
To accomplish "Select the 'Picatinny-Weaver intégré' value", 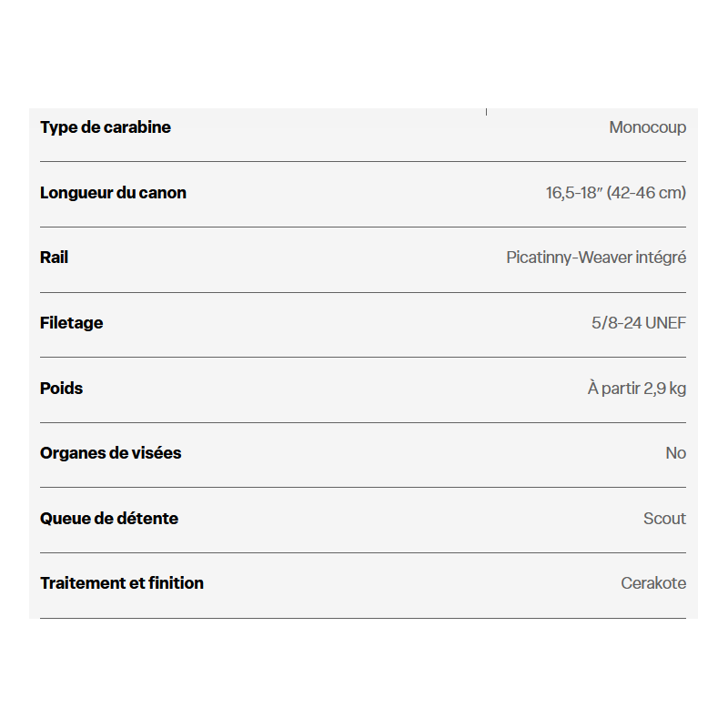I will (x=596, y=258).
